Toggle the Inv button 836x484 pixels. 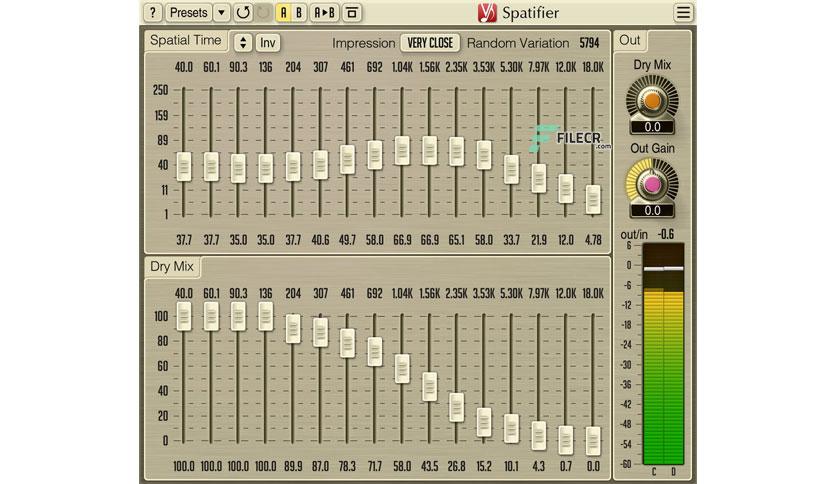pyautogui.click(x=268, y=43)
